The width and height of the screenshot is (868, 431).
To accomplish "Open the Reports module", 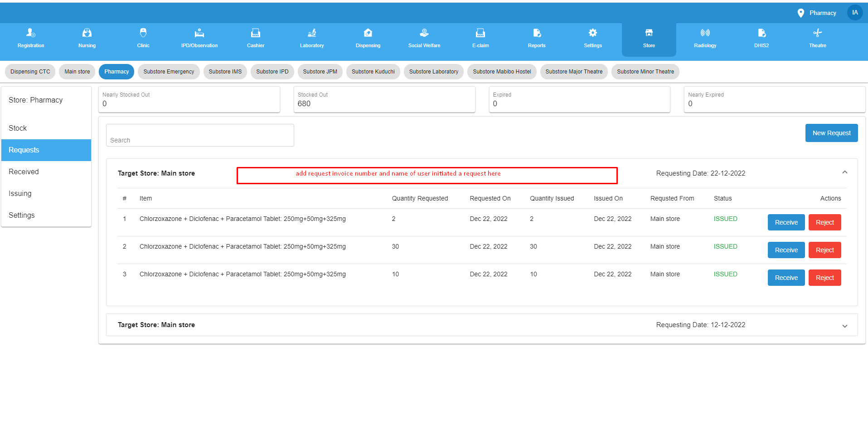I will 536,39.
